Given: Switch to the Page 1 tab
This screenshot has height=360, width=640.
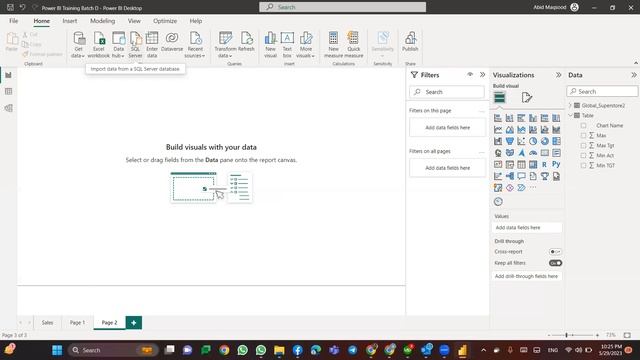Looking at the screenshot, I should 77,322.
